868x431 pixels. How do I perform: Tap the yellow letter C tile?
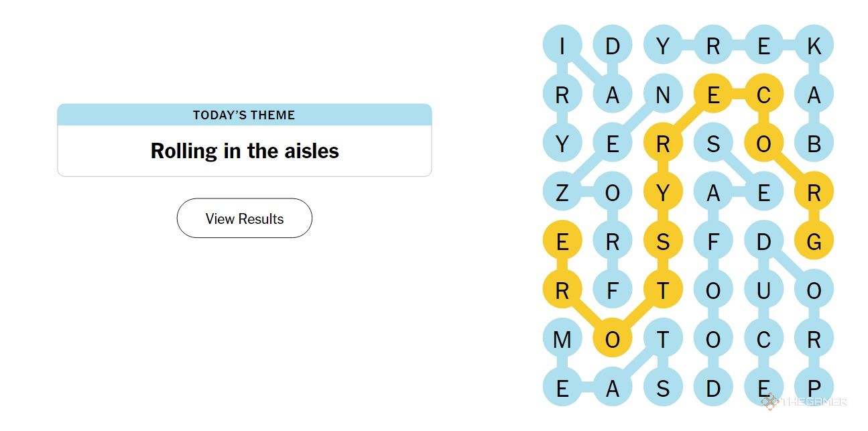click(763, 95)
